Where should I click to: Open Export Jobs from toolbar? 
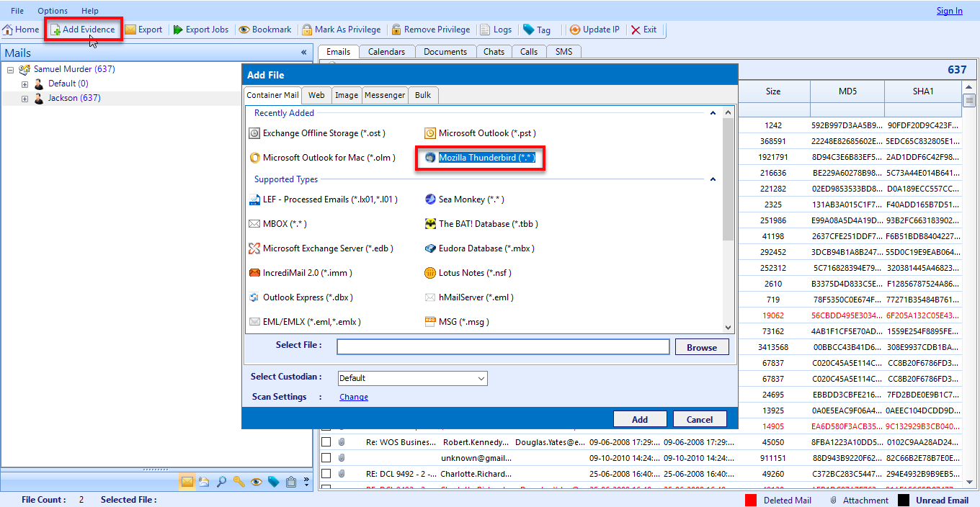click(x=200, y=30)
